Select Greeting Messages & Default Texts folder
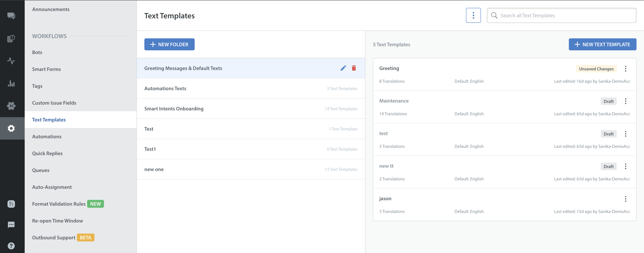This screenshot has width=644, height=253. [251, 68]
